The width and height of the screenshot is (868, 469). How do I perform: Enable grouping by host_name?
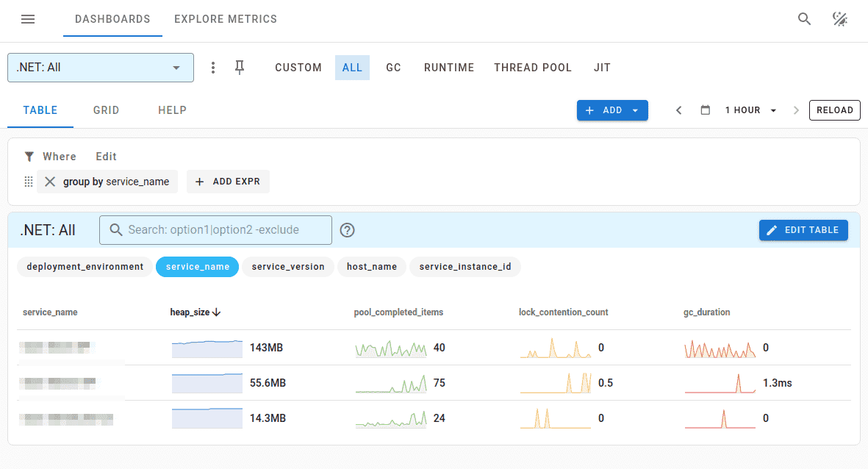[372, 267]
